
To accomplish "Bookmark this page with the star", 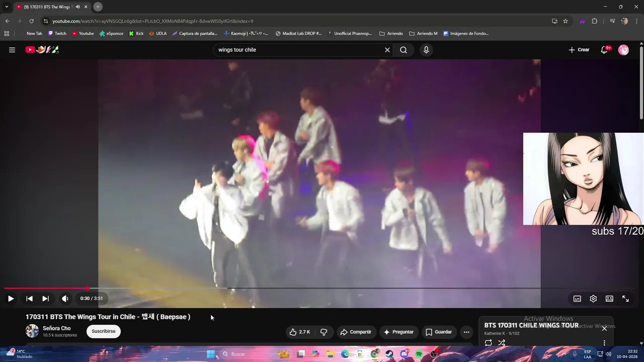I will pos(566,21).
